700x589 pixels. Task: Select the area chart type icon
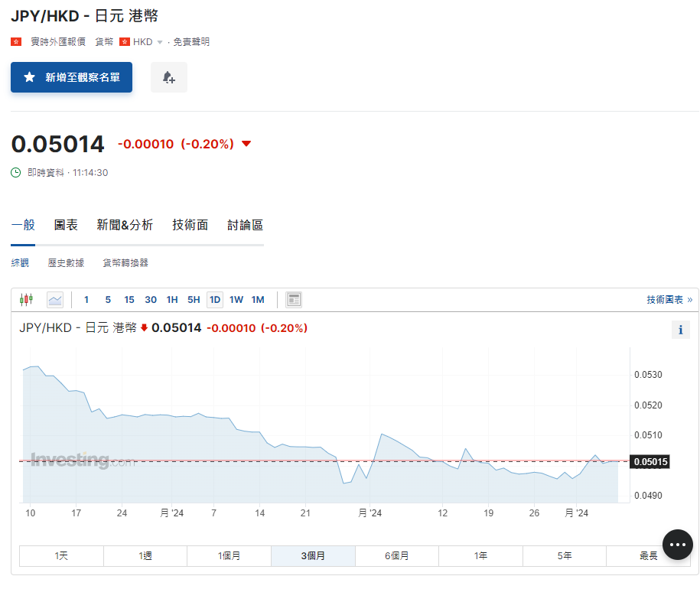(55, 300)
